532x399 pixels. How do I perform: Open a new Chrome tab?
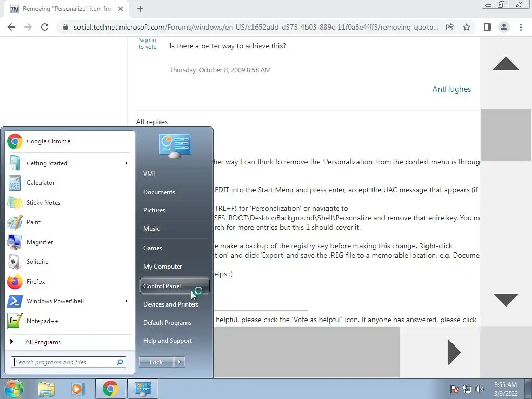pos(140,9)
